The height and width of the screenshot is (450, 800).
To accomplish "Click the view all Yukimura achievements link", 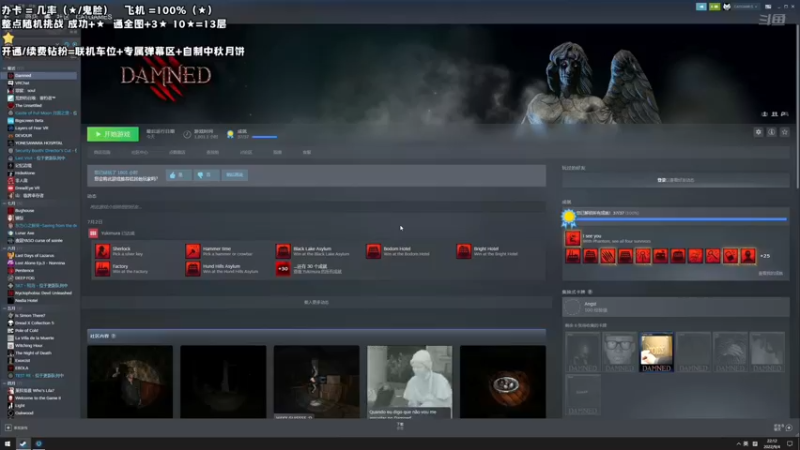I will pyautogui.click(x=317, y=271).
